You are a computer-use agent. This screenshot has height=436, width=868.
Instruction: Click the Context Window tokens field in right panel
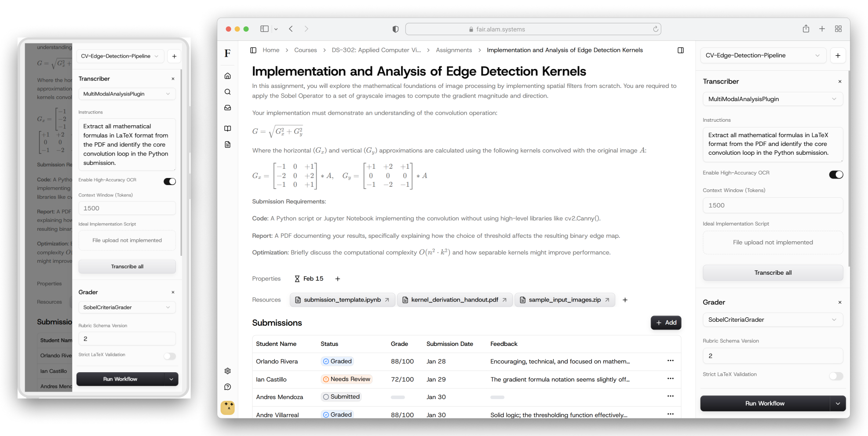click(772, 205)
